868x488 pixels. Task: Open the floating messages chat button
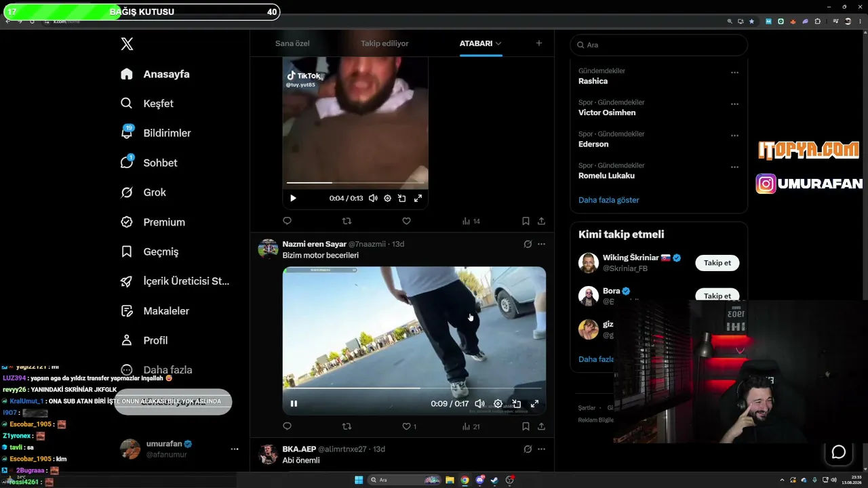839,452
